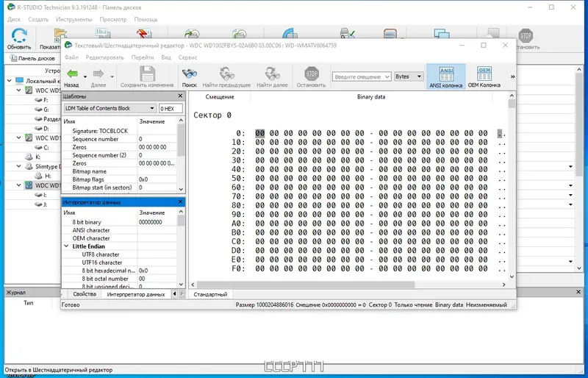The image size is (588, 378).
Task: Click the tab strip left scroll arrow
Action: pos(174,294)
